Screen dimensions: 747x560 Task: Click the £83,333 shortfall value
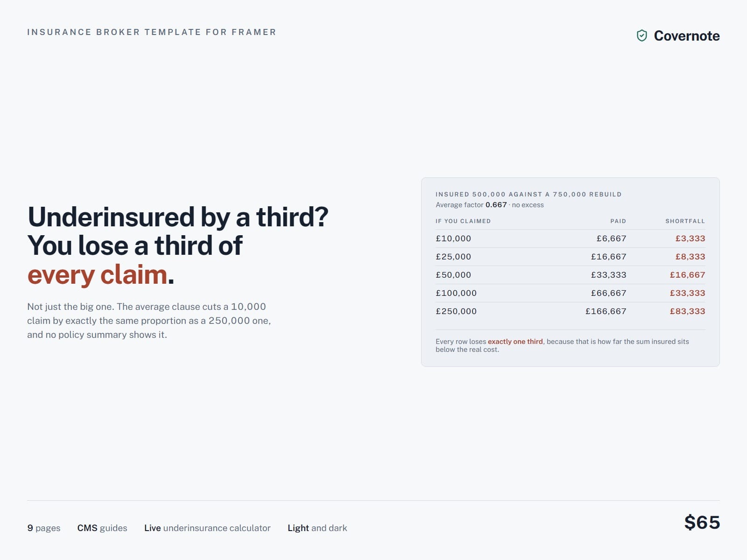coord(687,311)
